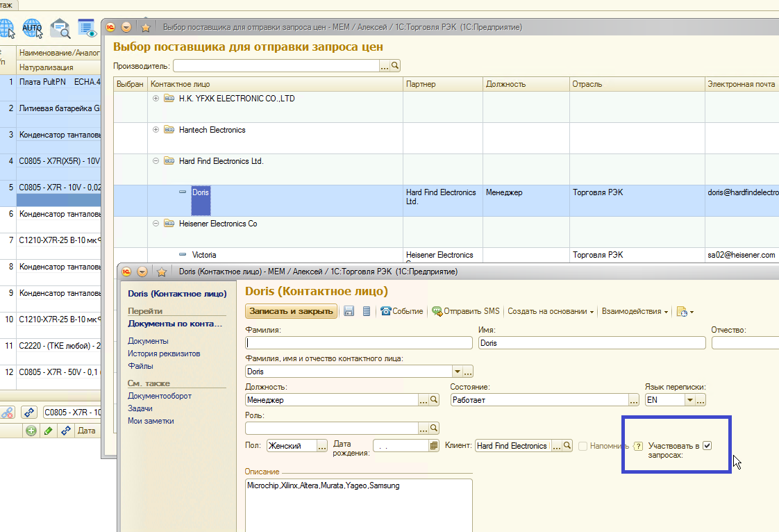Open История реквизитов link in sidebar
The width and height of the screenshot is (779, 532).
[164, 354]
